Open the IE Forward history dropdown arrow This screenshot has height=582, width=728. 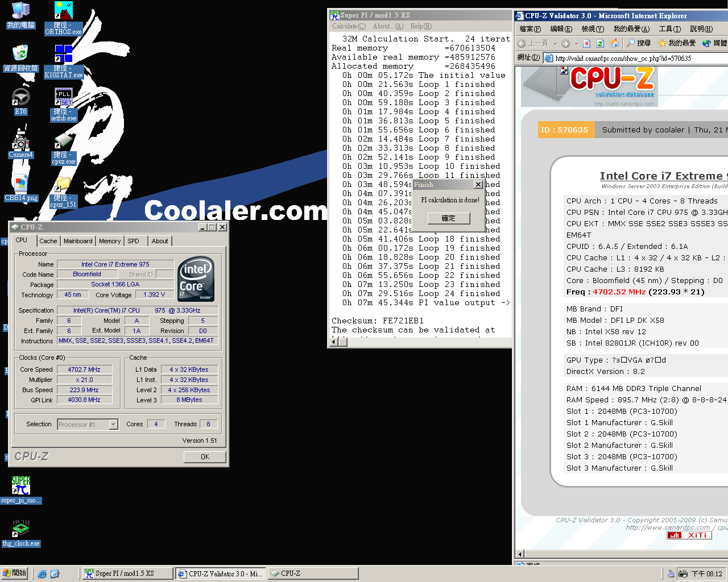pyautogui.click(x=576, y=43)
